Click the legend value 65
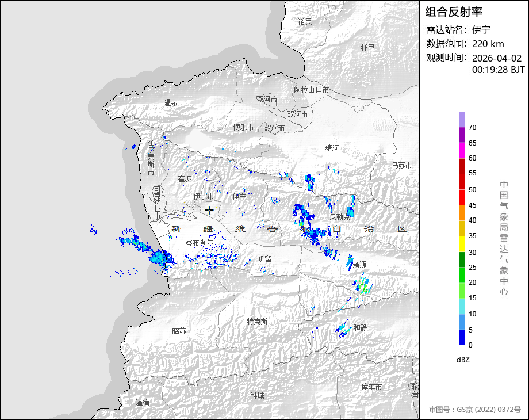The height and width of the screenshot is (420, 529). (472, 143)
